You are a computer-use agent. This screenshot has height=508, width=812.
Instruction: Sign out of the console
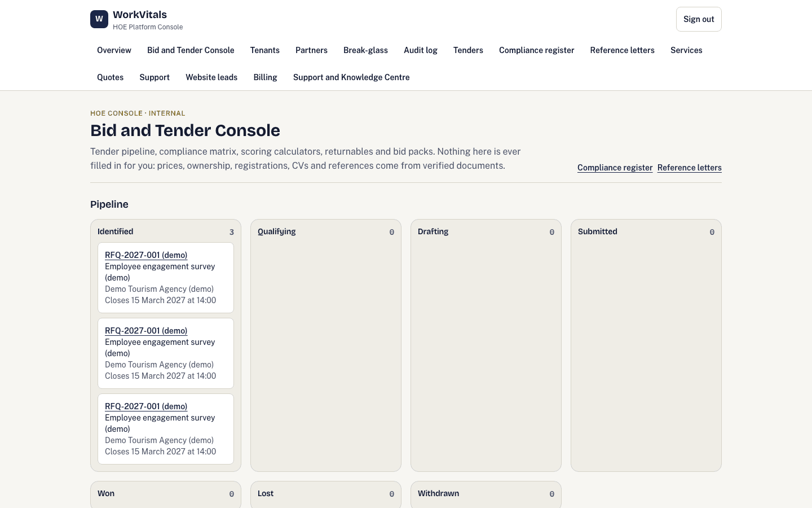pyautogui.click(x=699, y=19)
